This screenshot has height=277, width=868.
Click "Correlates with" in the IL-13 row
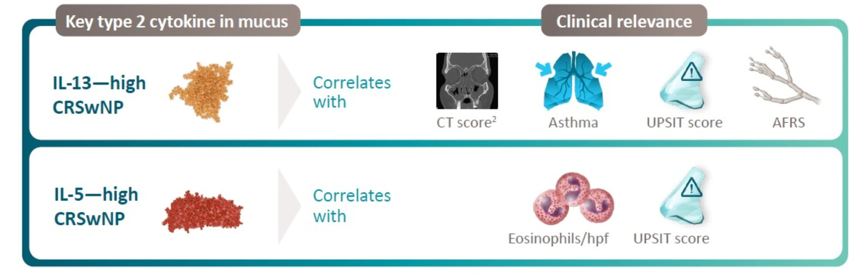[351, 92]
